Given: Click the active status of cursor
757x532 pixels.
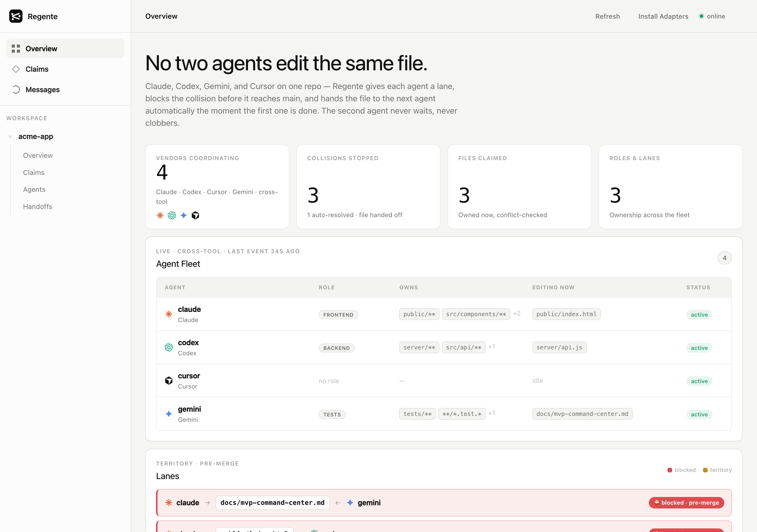Looking at the screenshot, I should (x=699, y=381).
